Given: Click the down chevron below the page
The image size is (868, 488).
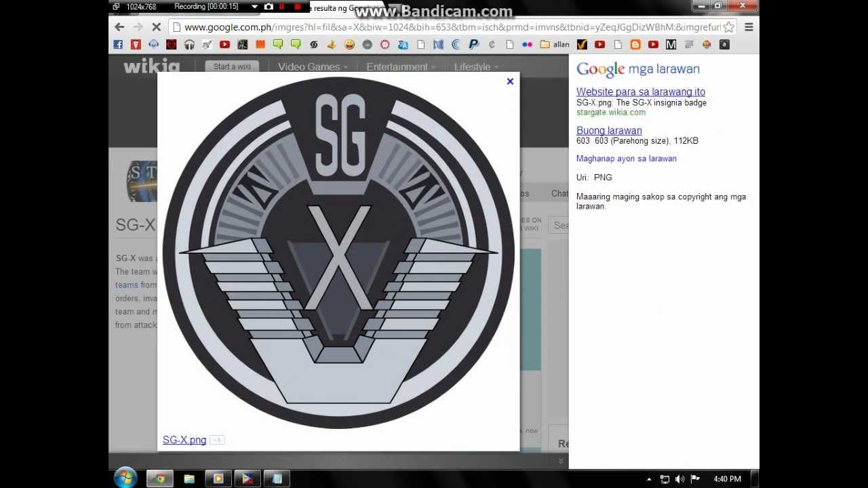Looking at the screenshot, I should [x=561, y=461].
